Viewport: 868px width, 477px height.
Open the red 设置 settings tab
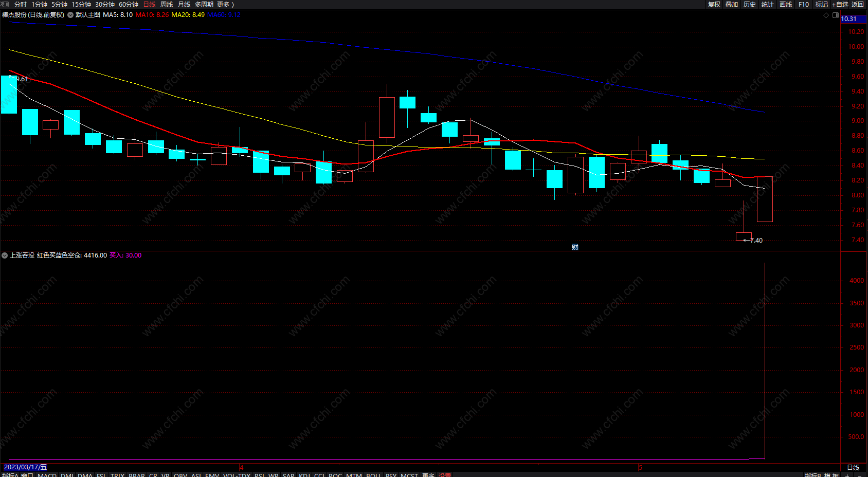point(445,475)
